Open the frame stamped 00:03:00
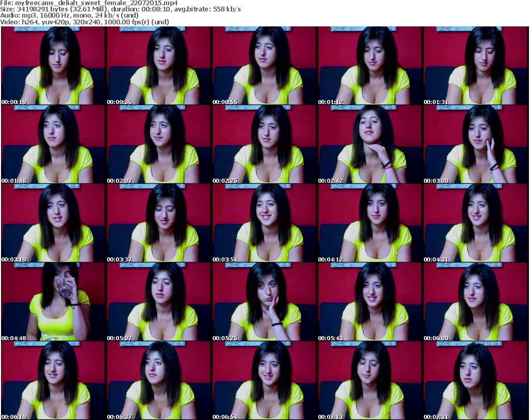Image resolution: width=530 pixels, height=420 pixels. 476,144
